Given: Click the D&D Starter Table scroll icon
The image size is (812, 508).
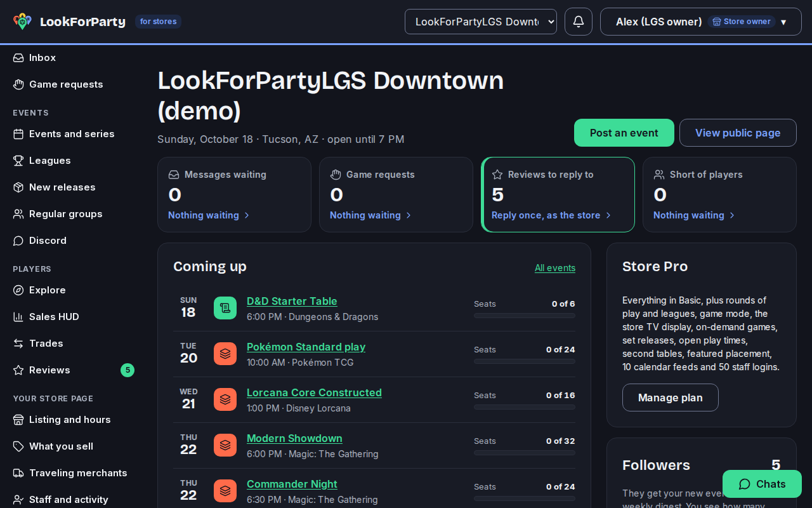Looking at the screenshot, I should (x=225, y=308).
